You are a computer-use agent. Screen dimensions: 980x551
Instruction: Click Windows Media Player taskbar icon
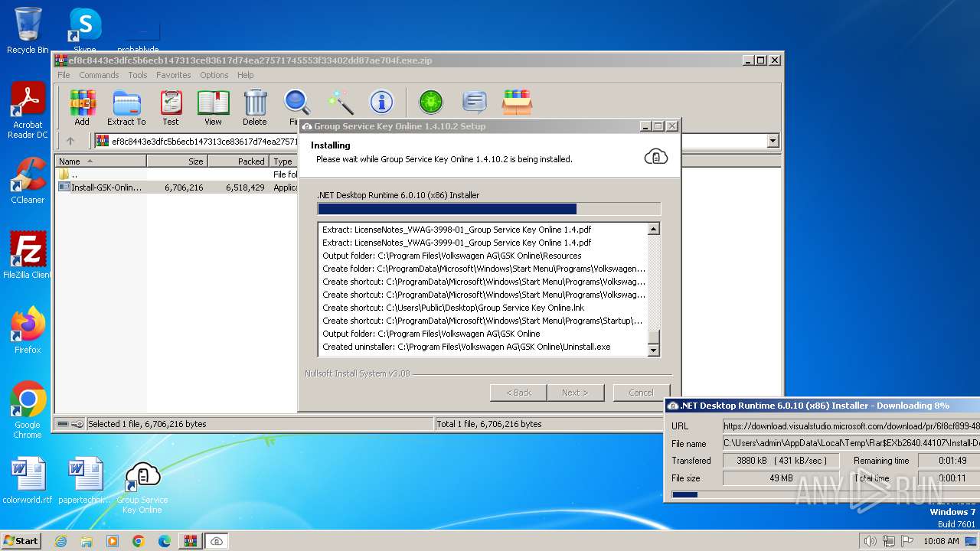tap(113, 541)
